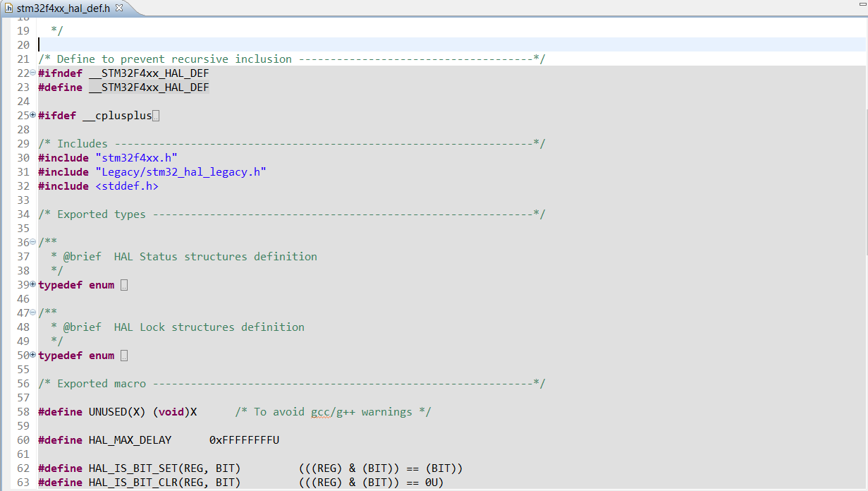
Task: Collapse the HAL Lock comment block
Action: click(32, 313)
